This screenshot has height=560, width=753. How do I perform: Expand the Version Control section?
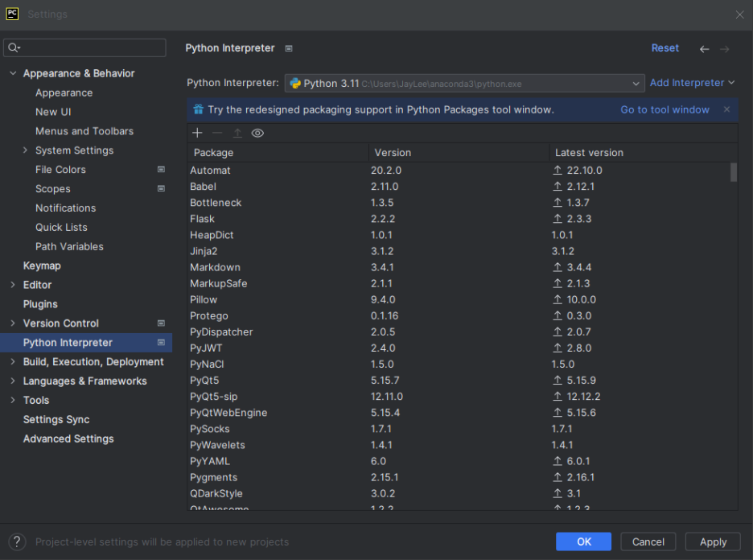point(13,323)
